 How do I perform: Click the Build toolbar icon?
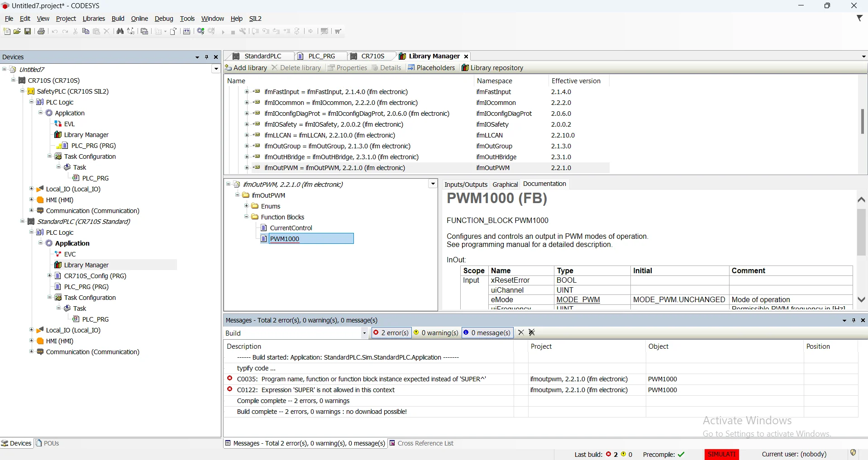click(x=186, y=31)
